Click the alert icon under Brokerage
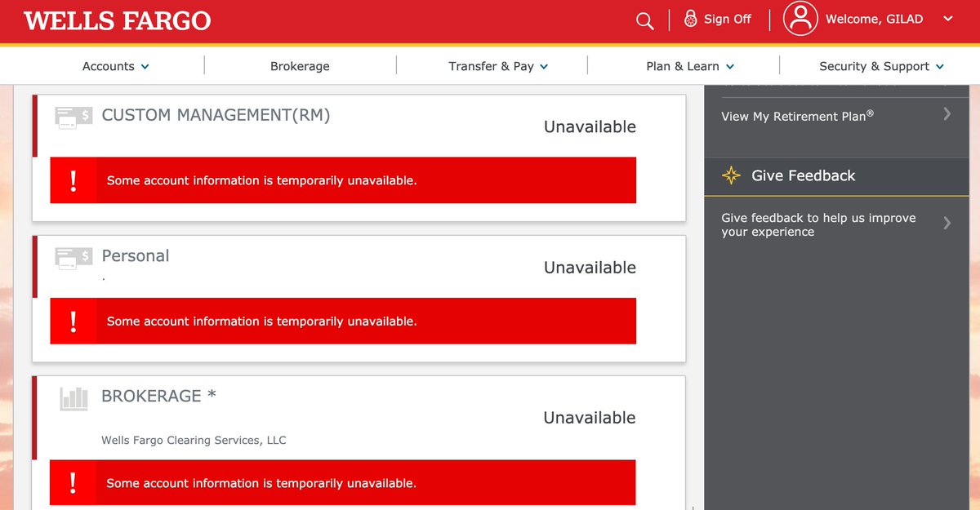The height and width of the screenshot is (510, 980). (73, 482)
